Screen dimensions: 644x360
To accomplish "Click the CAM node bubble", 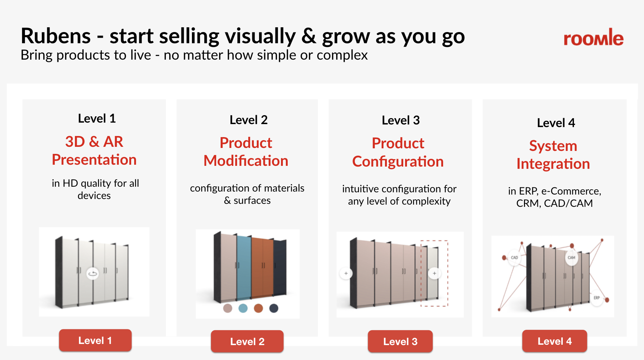I will pos(571,258).
